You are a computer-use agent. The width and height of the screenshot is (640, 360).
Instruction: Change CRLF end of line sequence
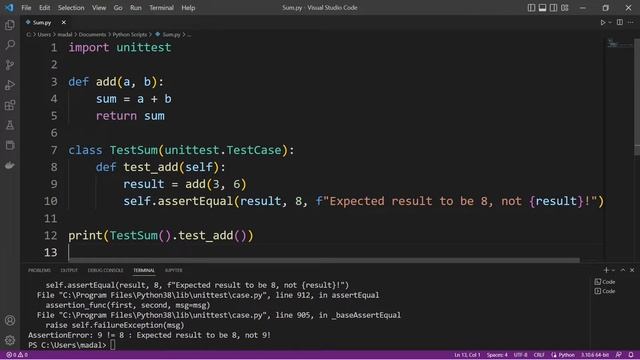(x=539, y=355)
